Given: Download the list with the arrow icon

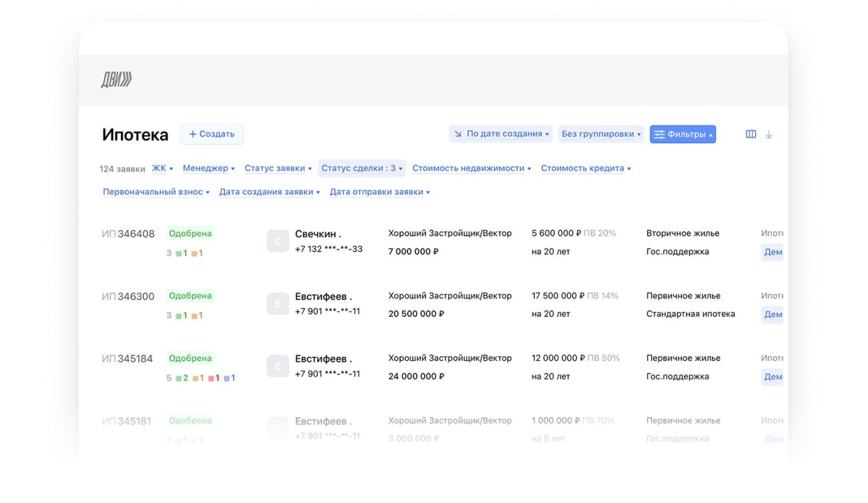Looking at the screenshot, I should (x=769, y=134).
